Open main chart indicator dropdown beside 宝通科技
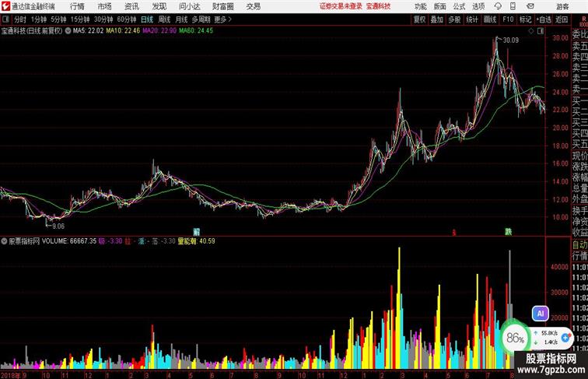This screenshot has height=379, width=588. pyautogui.click(x=68, y=31)
